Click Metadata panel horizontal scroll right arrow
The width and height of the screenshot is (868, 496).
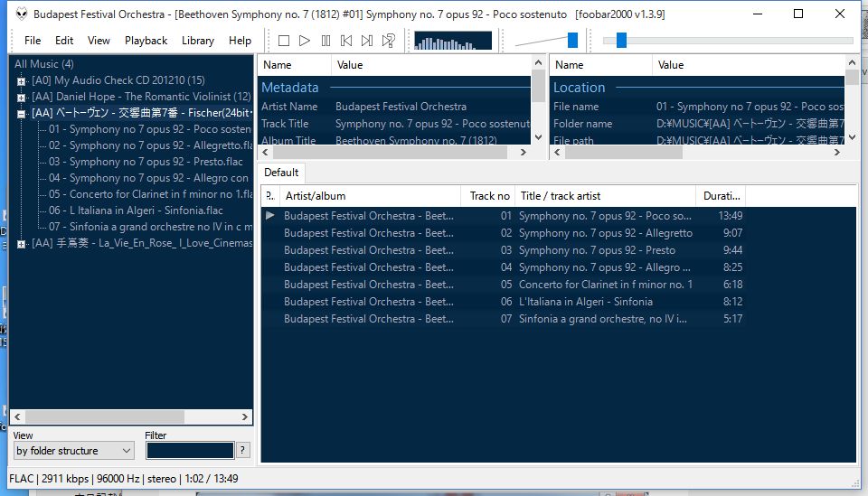pyautogui.click(x=524, y=152)
